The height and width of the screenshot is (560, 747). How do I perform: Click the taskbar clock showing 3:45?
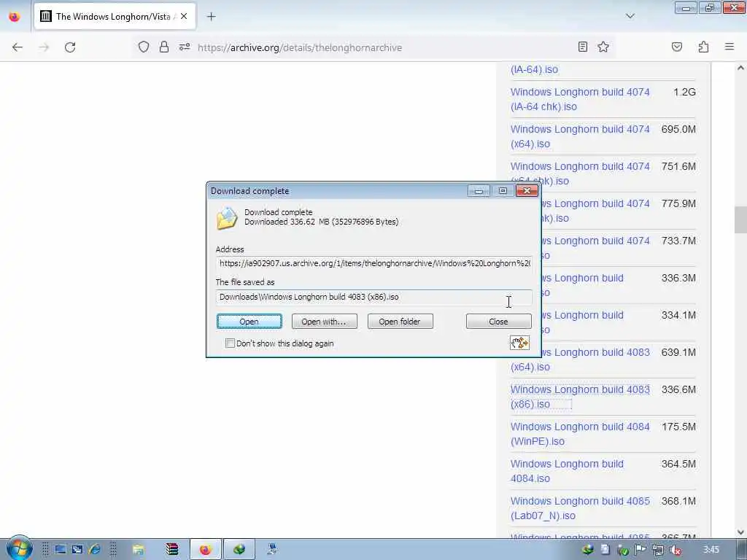tap(711, 550)
